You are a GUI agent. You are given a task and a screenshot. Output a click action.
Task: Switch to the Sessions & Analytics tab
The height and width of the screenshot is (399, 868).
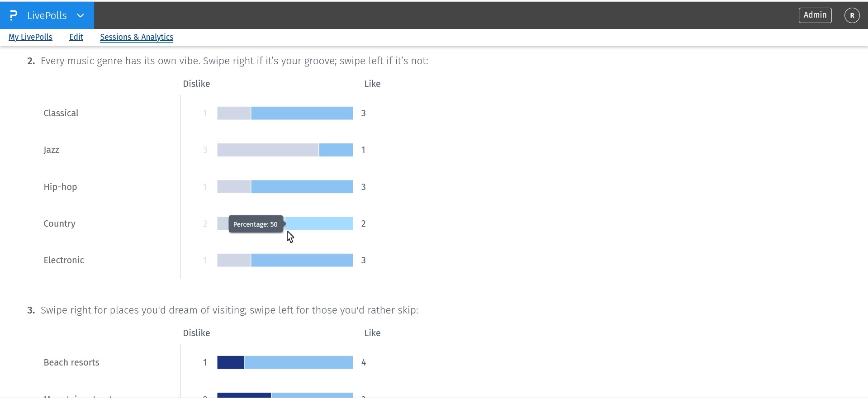[x=136, y=37]
